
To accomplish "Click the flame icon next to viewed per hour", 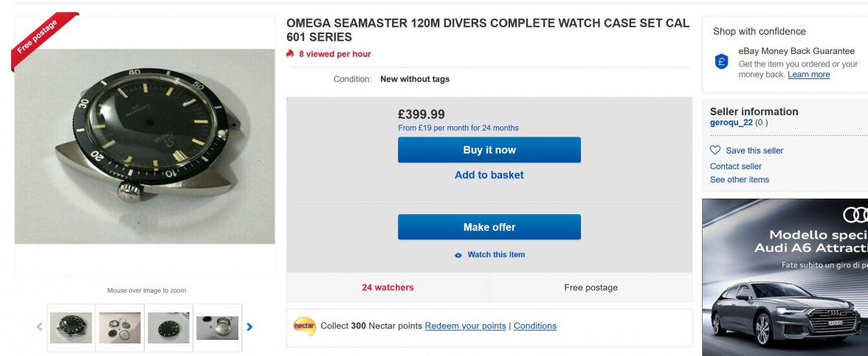I will coord(290,54).
